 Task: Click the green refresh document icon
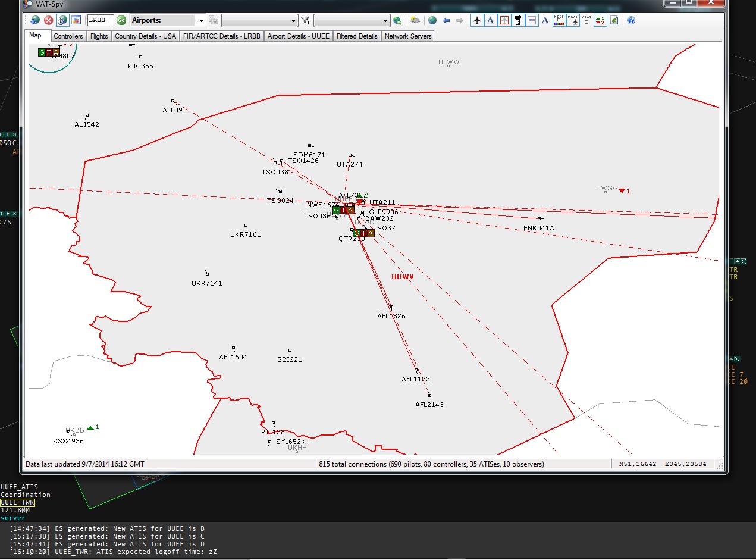click(614, 20)
